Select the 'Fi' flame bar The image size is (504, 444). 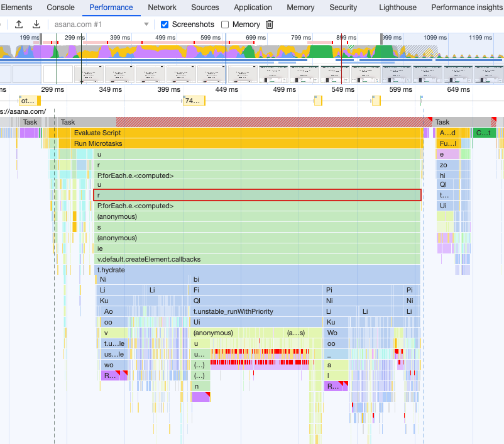pos(256,290)
